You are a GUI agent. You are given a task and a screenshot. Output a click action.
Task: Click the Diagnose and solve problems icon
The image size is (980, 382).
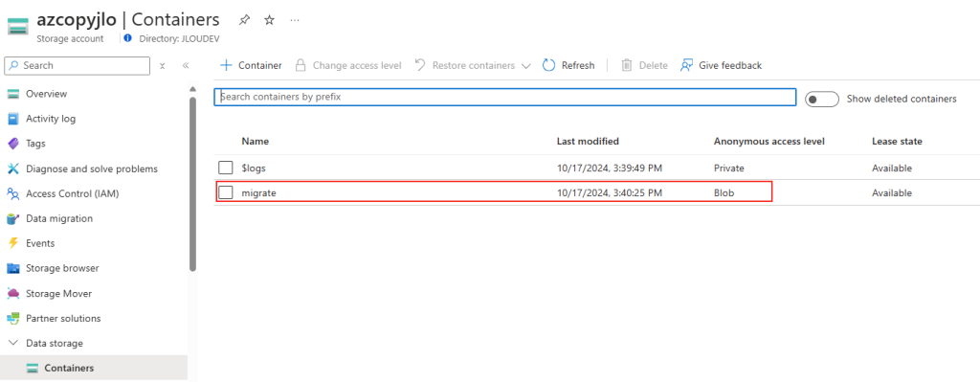click(13, 169)
